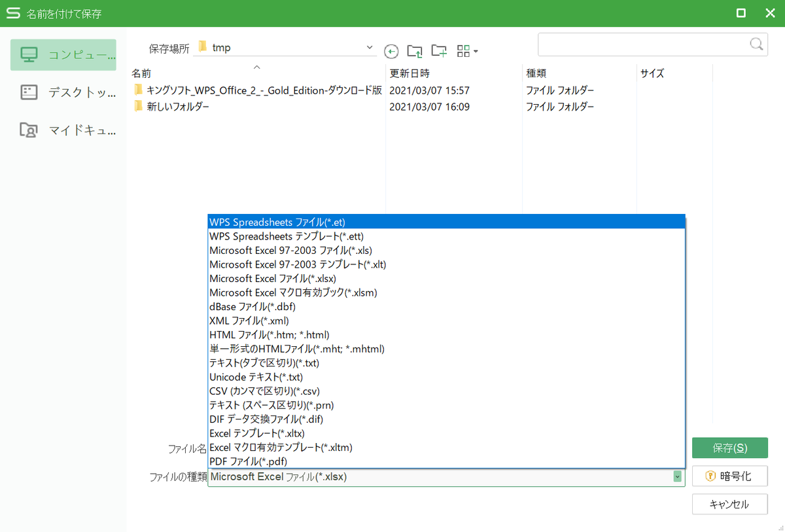Image resolution: width=785 pixels, height=532 pixels.
Task: Choose CSV (カンマで区切り)(*.csv) format
Action: pos(446,391)
